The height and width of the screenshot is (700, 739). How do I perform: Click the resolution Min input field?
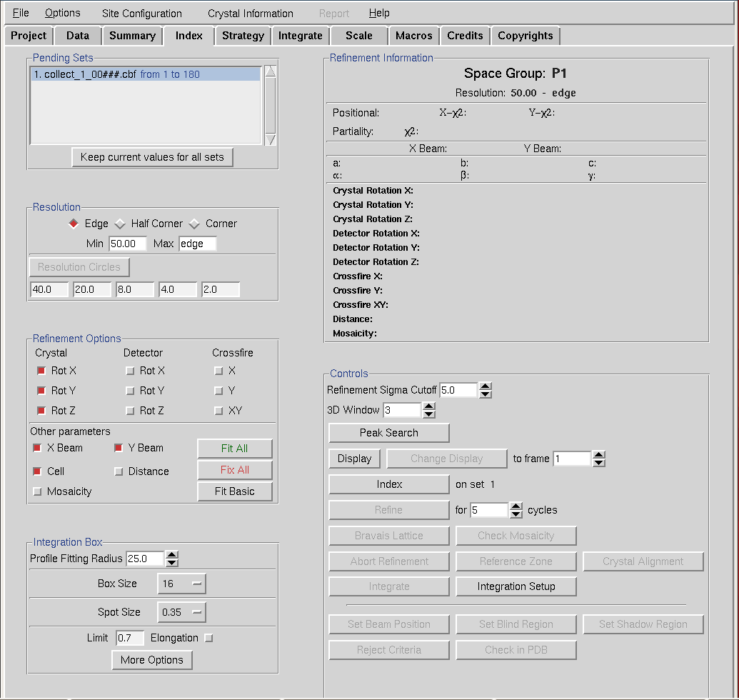click(x=127, y=244)
